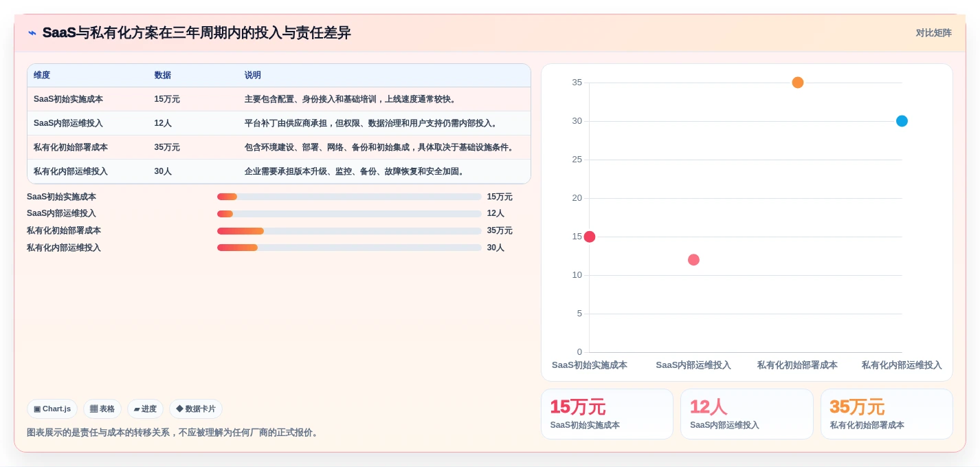Click the 35 tick on the y-axis
980x467 pixels.
(x=577, y=83)
